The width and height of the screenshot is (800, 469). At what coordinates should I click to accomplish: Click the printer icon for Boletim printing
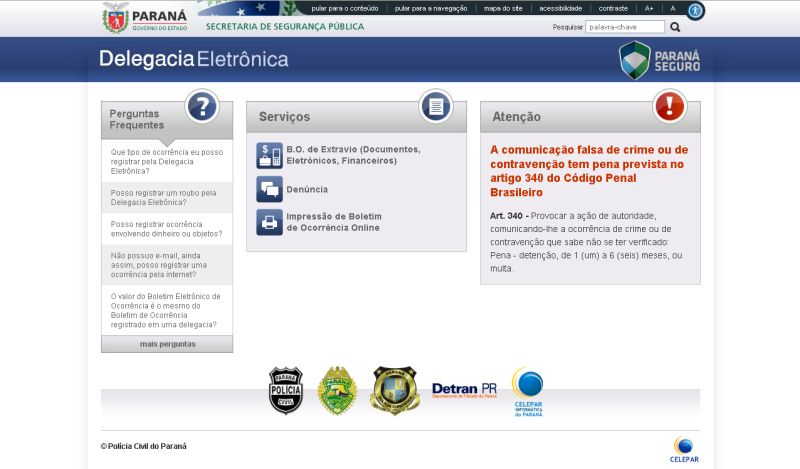click(x=269, y=222)
